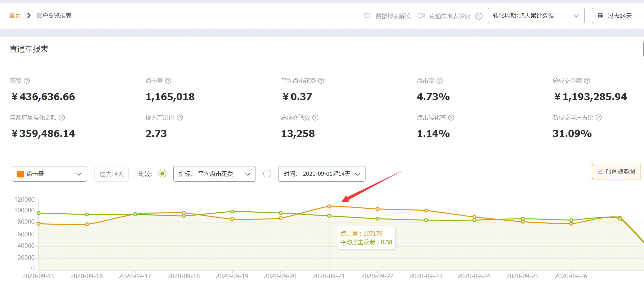Image resolution: width=644 pixels, height=286 pixels.
Task: Click the orange 点击量 color swatch
Action: pyautogui.click(x=20, y=174)
